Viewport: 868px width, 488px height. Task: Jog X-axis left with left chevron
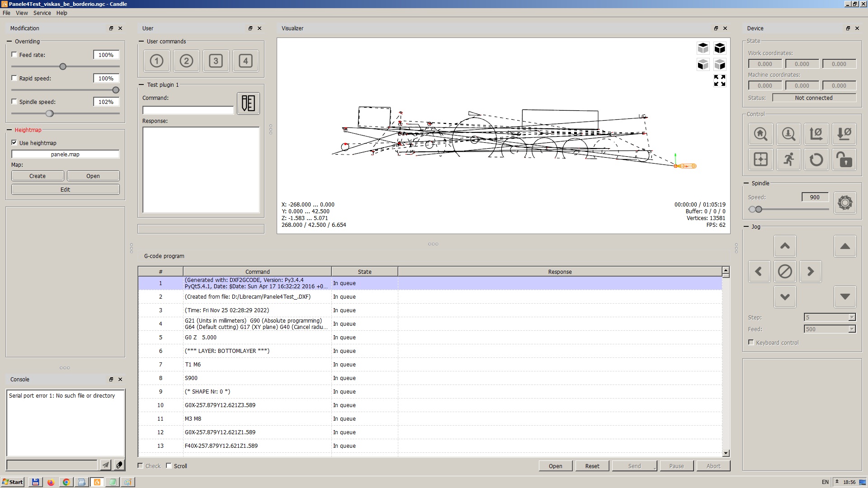759,272
